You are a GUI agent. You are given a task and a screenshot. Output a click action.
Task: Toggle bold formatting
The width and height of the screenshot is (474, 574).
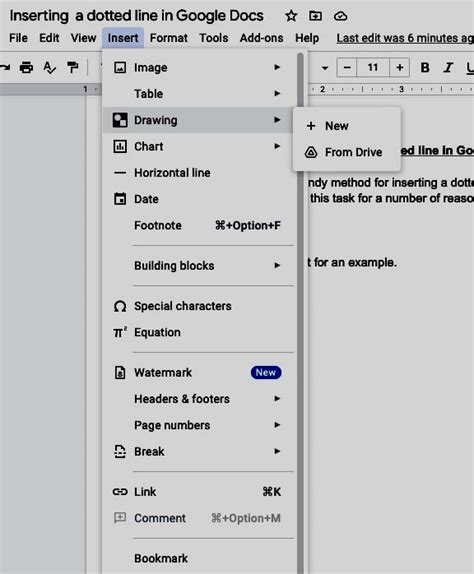point(425,67)
